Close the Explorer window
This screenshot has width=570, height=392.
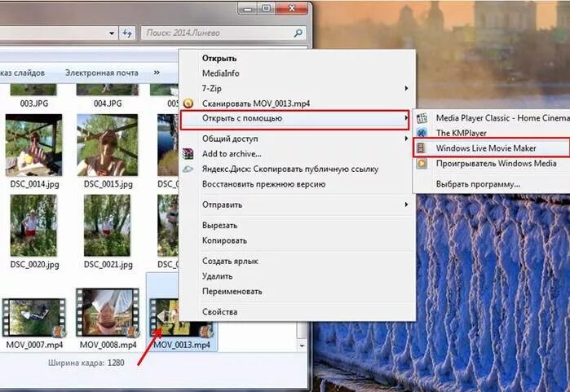(292, 8)
